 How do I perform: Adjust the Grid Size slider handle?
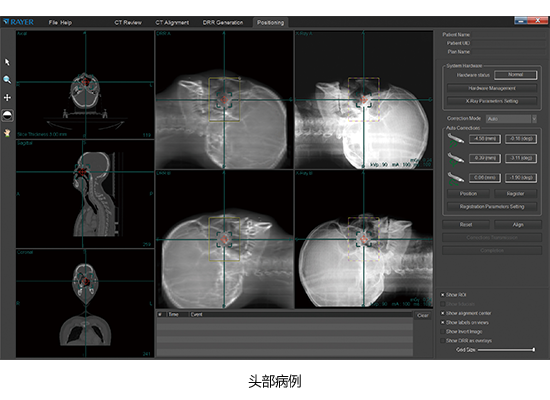point(534,349)
